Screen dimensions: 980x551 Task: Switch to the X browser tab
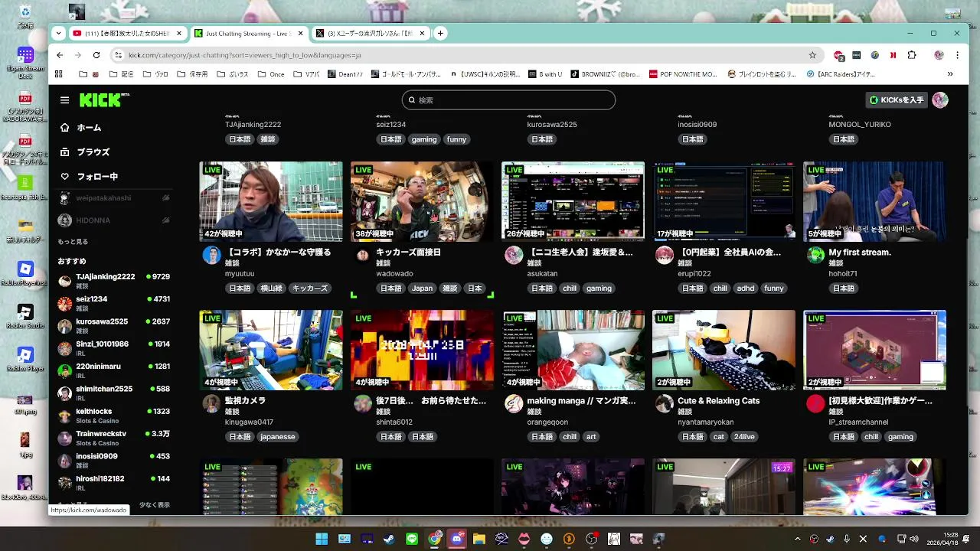(x=369, y=34)
